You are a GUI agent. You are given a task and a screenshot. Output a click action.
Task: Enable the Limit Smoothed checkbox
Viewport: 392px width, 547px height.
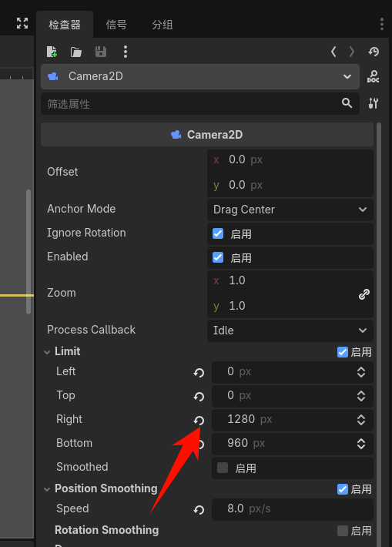click(x=223, y=468)
